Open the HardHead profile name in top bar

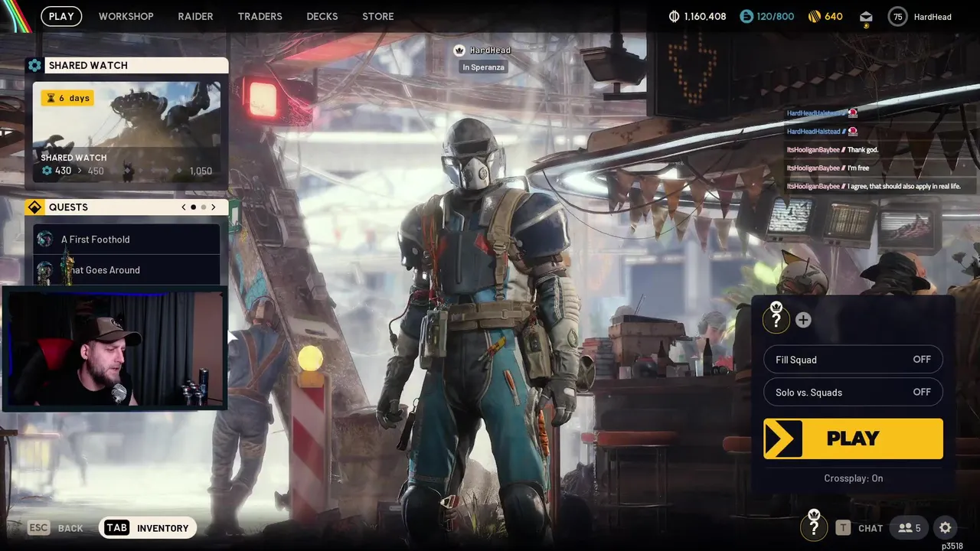coord(933,16)
